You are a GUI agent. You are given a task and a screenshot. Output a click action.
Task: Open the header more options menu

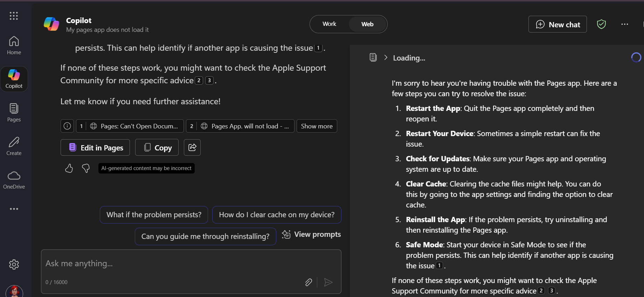click(625, 24)
